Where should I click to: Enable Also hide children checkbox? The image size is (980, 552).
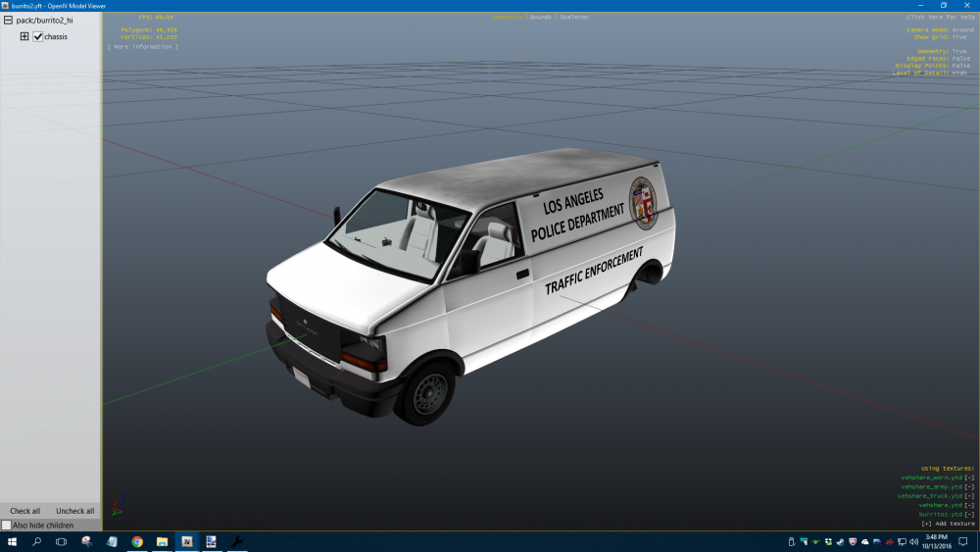(x=6, y=526)
